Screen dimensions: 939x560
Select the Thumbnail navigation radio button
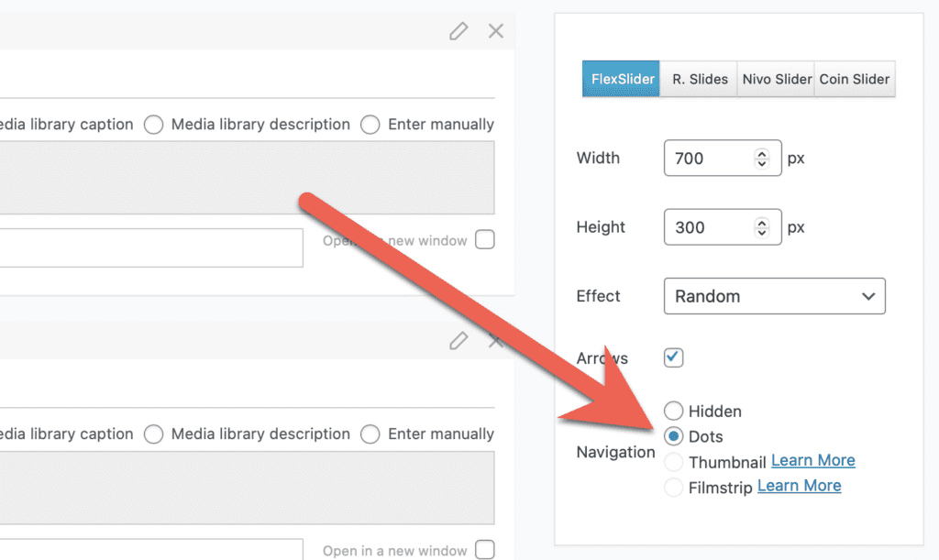[x=674, y=462]
